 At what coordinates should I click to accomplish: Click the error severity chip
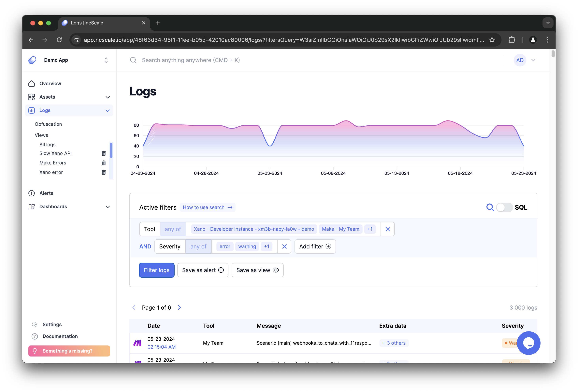pos(225,247)
